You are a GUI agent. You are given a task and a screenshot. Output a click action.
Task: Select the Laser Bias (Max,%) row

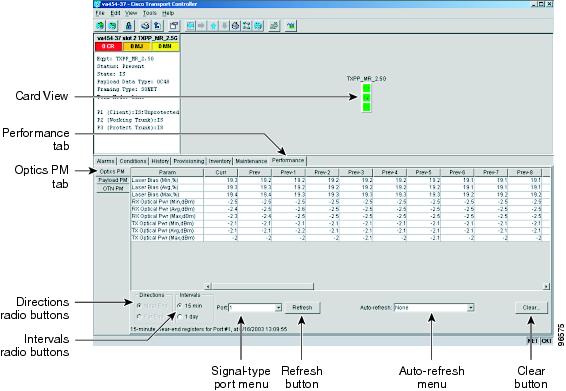pyautogui.click(x=340, y=194)
